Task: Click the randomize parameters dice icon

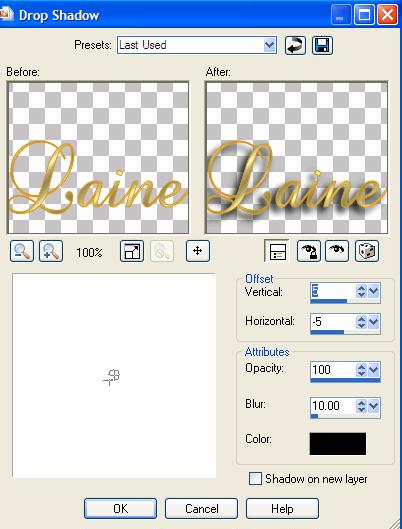Action: 367,251
